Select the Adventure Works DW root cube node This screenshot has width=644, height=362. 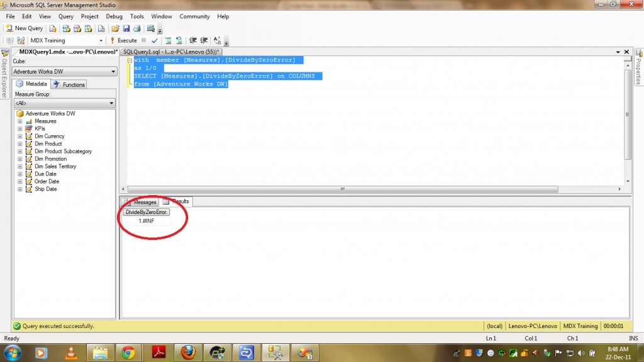(x=50, y=113)
